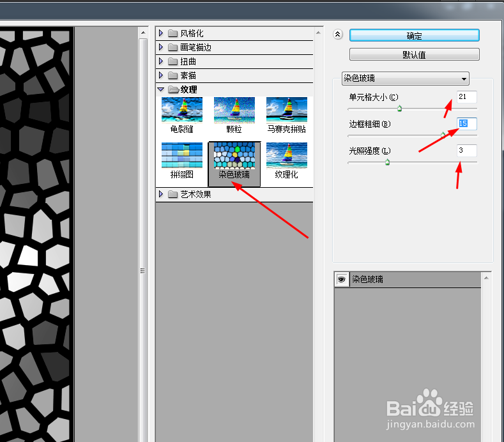Click filter list scroll-up arrow
Viewport: 504px width, 442px height.
318,33
